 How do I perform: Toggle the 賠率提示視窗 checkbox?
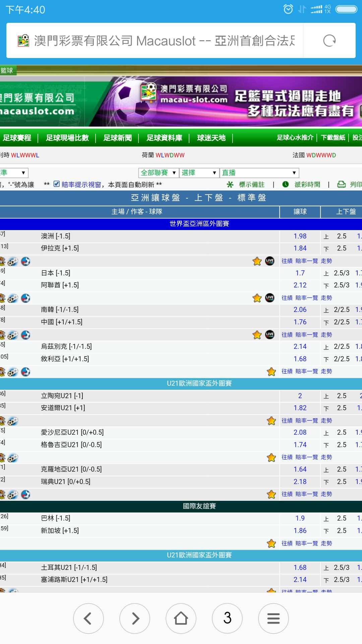pos(57,184)
